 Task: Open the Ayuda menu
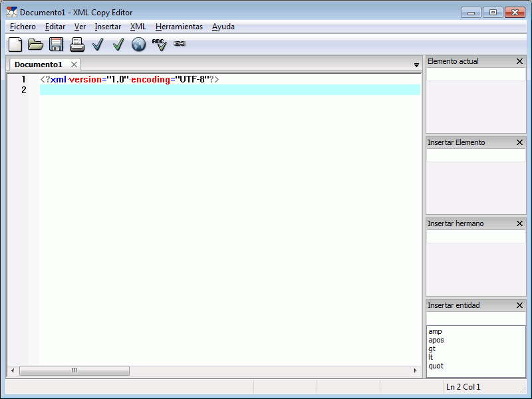click(223, 27)
